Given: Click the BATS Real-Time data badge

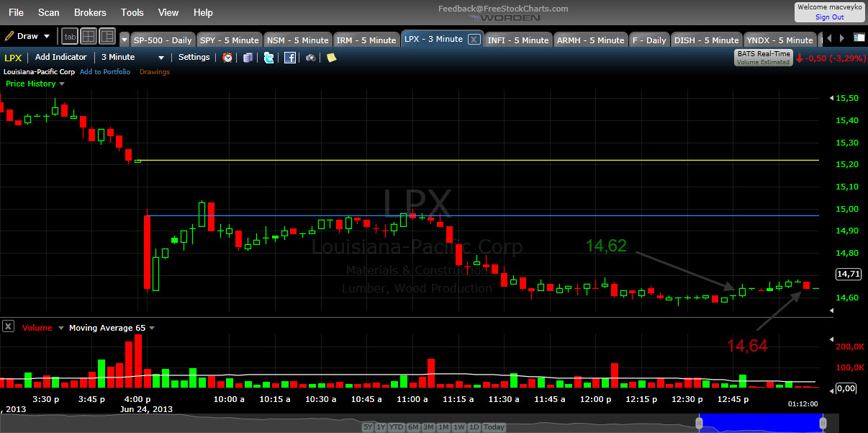Looking at the screenshot, I should tap(763, 58).
